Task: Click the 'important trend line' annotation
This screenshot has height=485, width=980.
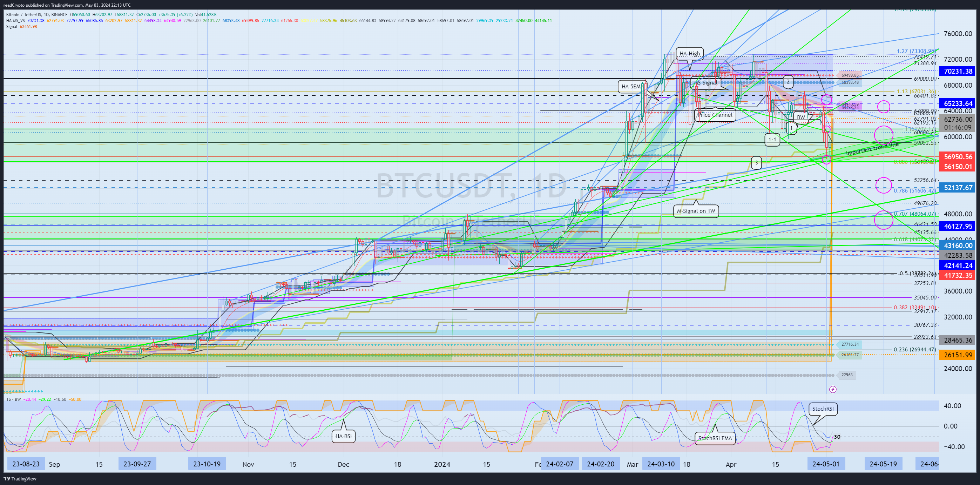Action: click(x=872, y=148)
